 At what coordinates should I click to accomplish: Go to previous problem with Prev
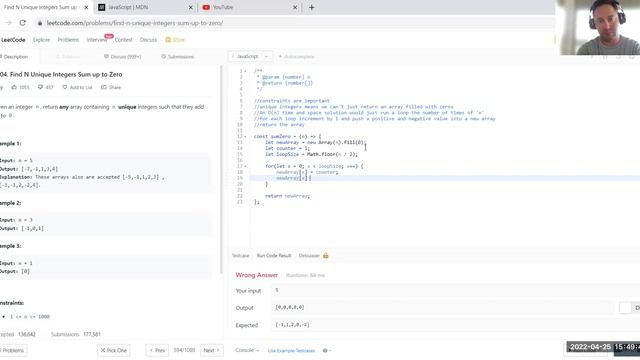[x=157, y=351]
